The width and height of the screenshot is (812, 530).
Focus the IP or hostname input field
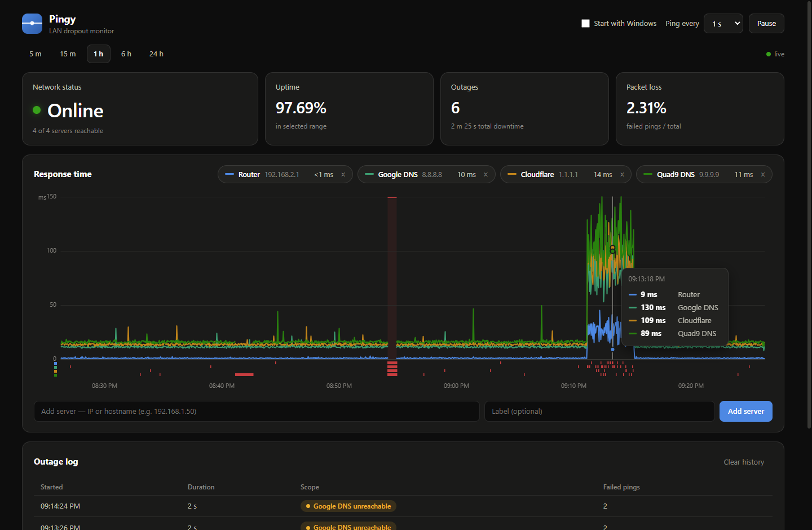pyautogui.click(x=257, y=412)
